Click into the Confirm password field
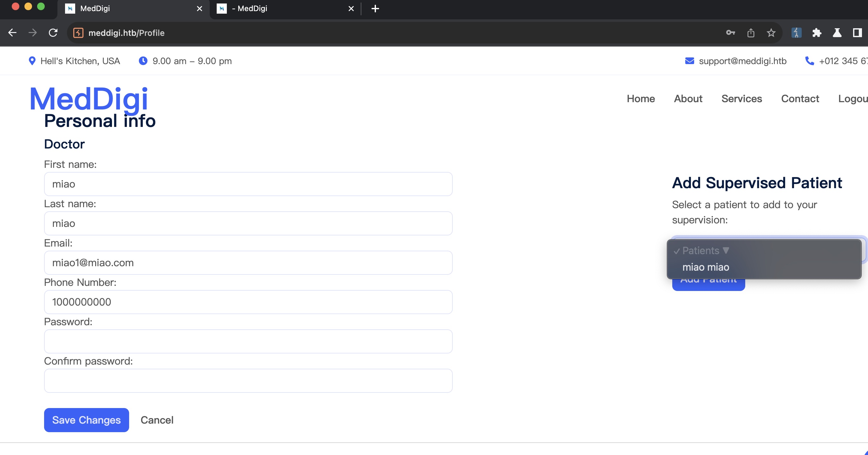Image resolution: width=868 pixels, height=455 pixels. [x=248, y=380]
